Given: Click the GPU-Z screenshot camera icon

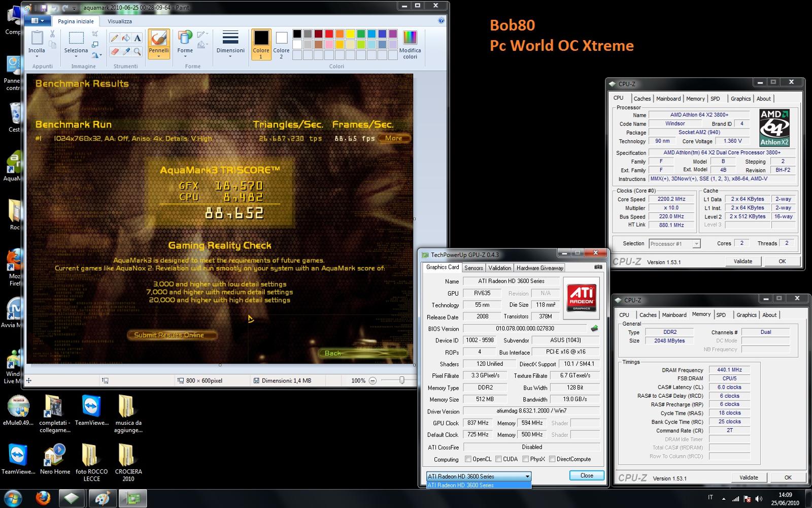Looking at the screenshot, I should (598, 267).
